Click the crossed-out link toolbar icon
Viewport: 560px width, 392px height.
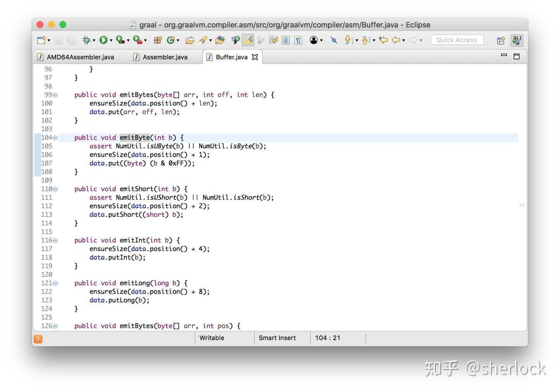point(334,40)
